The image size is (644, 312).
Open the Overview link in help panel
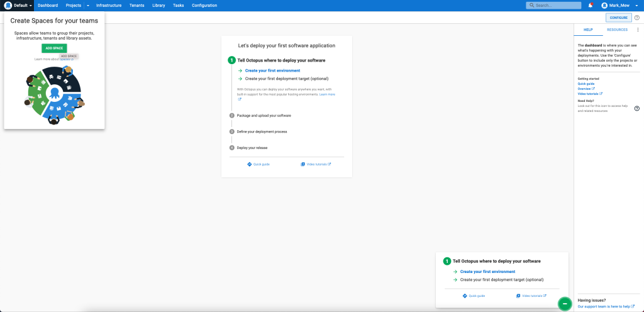pyautogui.click(x=586, y=89)
